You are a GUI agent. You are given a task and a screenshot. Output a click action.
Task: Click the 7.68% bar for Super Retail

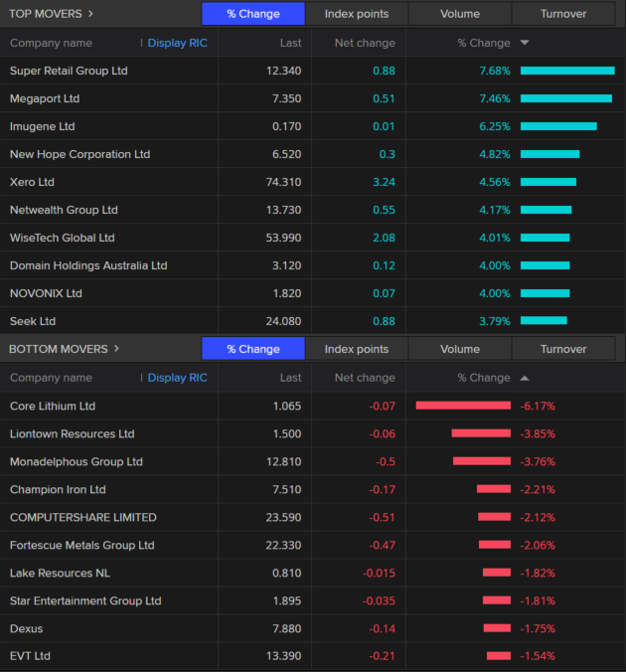tap(567, 71)
